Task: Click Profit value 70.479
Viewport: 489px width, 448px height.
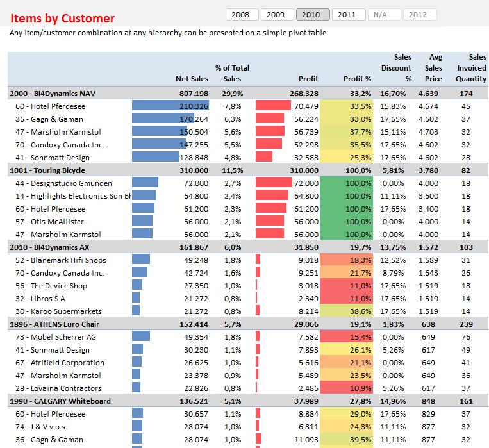Action: point(306,106)
